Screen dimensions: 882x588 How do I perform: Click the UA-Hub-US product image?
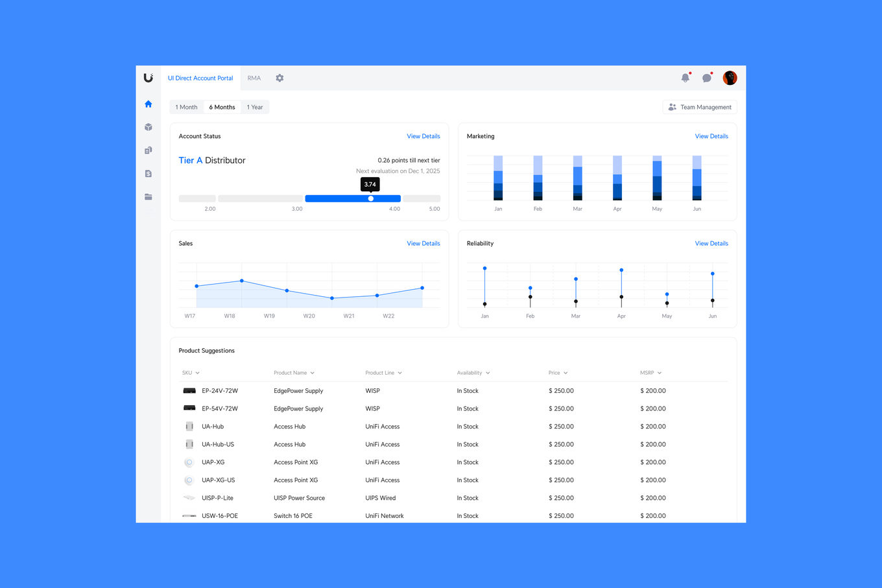(x=189, y=444)
